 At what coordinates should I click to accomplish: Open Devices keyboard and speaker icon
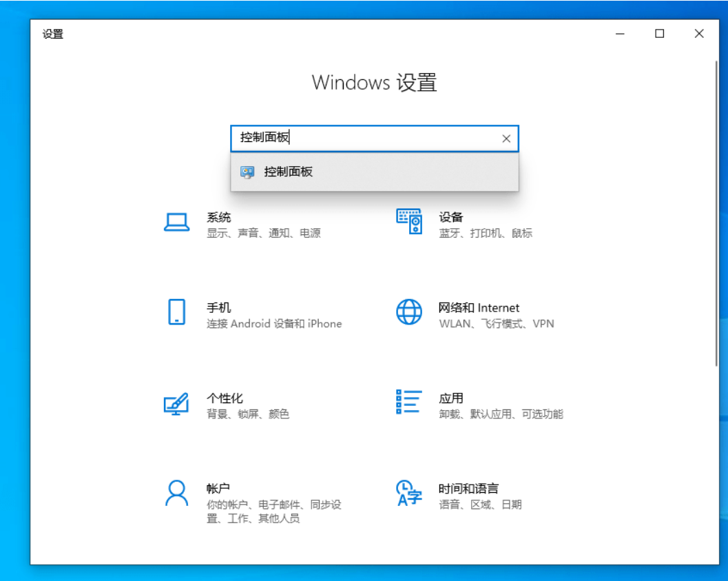(409, 221)
